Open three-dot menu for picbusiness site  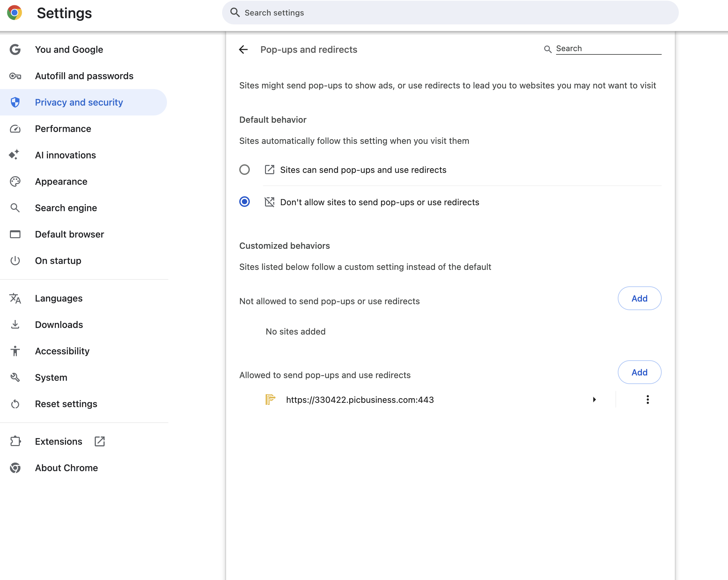647,400
